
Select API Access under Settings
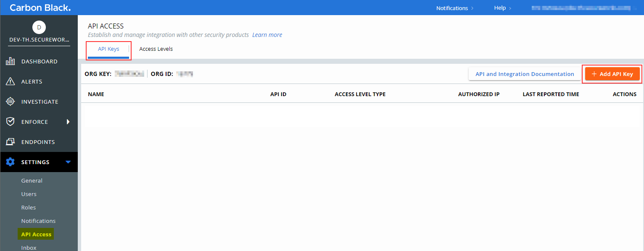36,234
